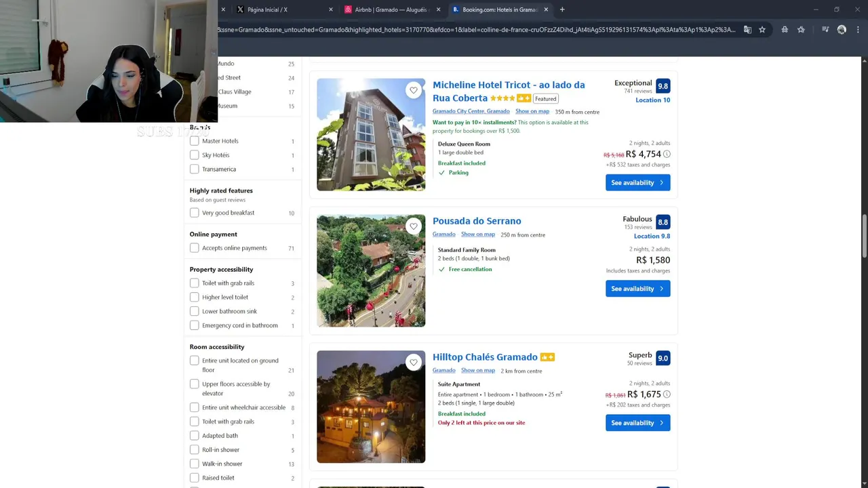Tick the Master Hotels checkbox
Viewport: 868px width, 488px height.
click(x=195, y=141)
